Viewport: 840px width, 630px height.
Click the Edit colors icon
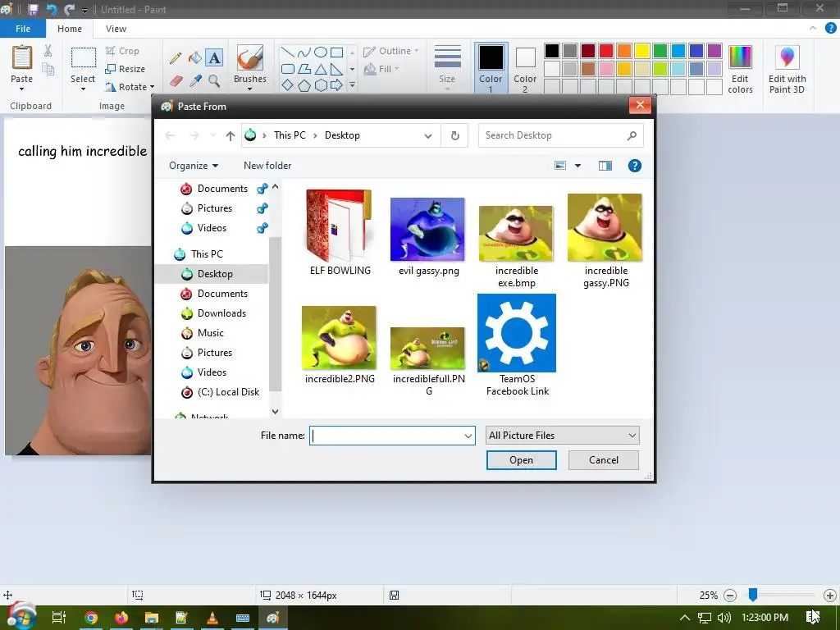(741, 58)
